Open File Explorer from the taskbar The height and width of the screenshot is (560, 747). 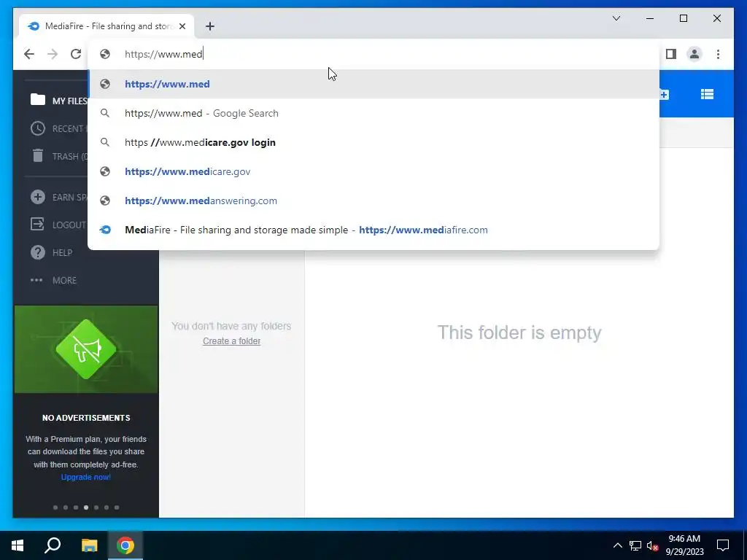pyautogui.click(x=89, y=545)
